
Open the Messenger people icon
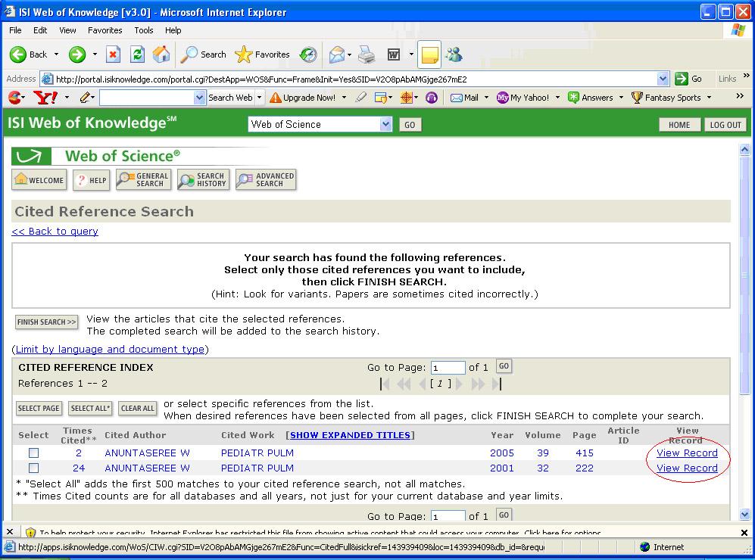(x=454, y=54)
